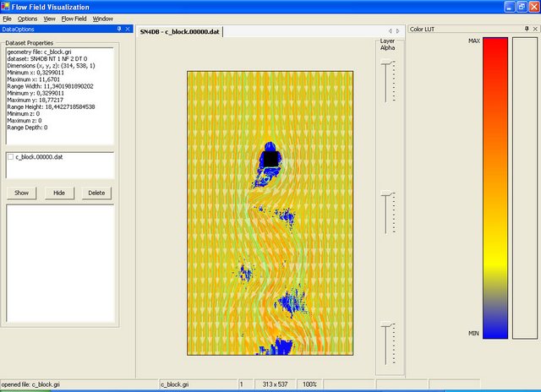Toggle the c_block.00000.dat checkbox
Image resolution: width=541 pixels, height=392 pixels.
(x=11, y=157)
